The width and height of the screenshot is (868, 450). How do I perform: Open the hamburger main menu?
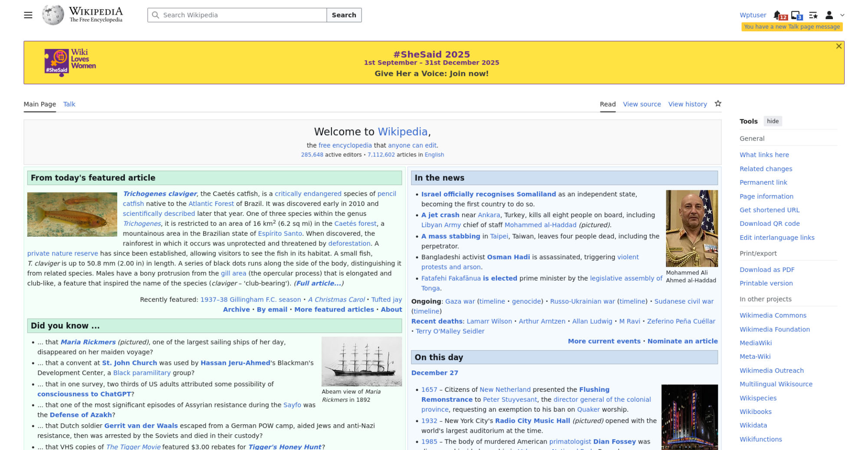[28, 15]
